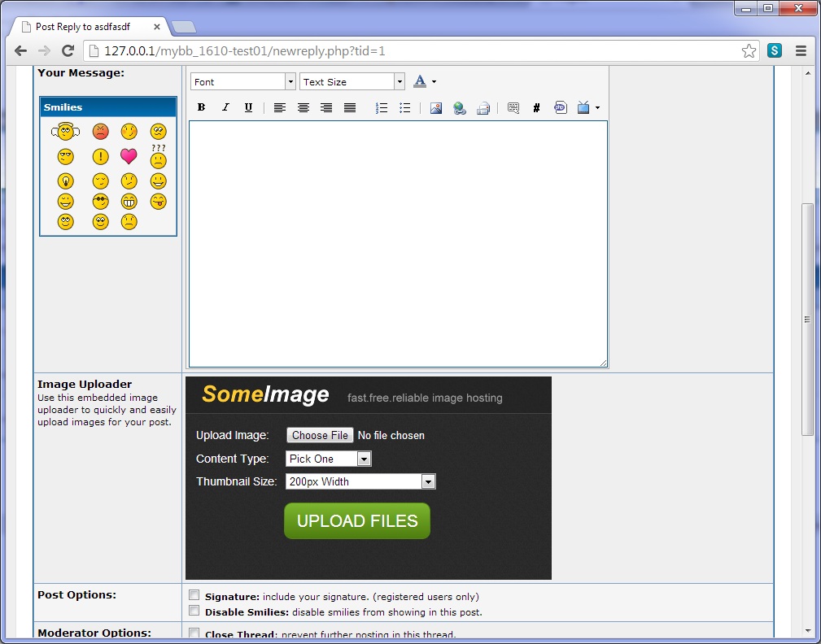The image size is (821, 644).
Task: Click the underline formatting icon
Action: click(x=248, y=107)
